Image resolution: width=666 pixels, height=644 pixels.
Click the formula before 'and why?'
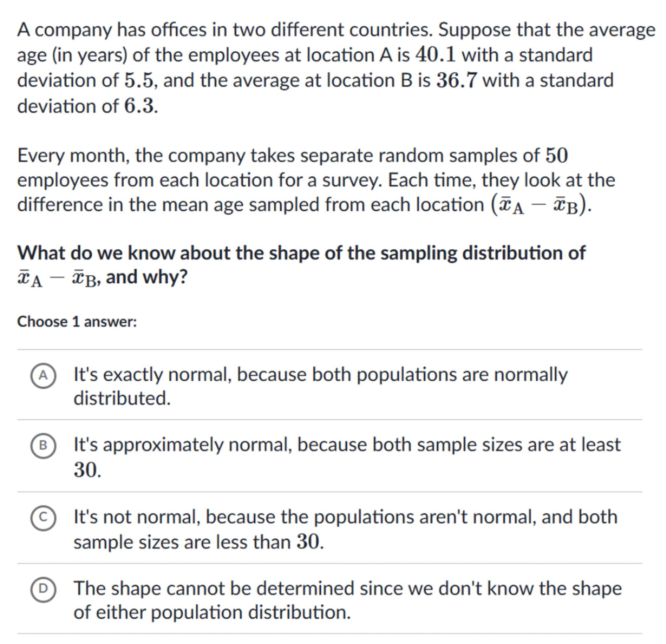pyautogui.click(x=58, y=279)
